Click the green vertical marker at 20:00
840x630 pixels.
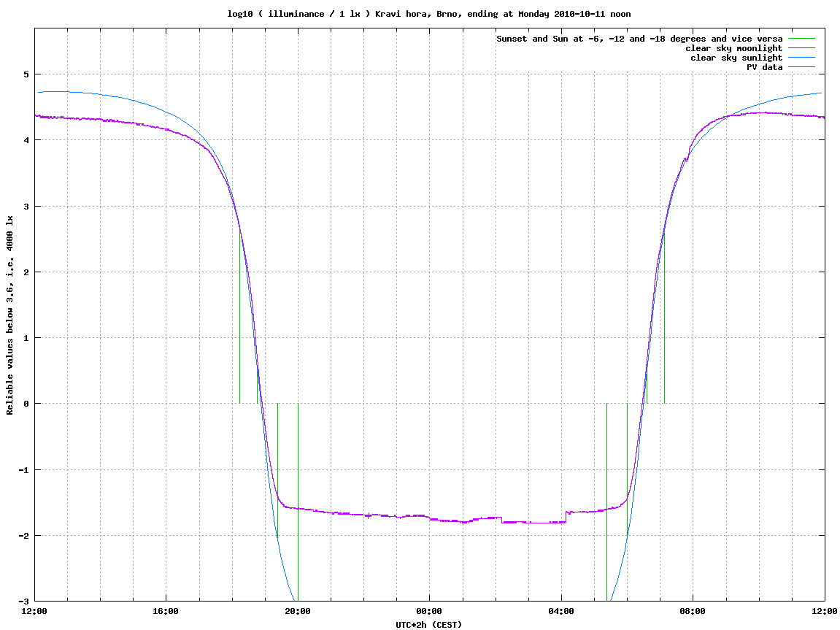pos(298,502)
